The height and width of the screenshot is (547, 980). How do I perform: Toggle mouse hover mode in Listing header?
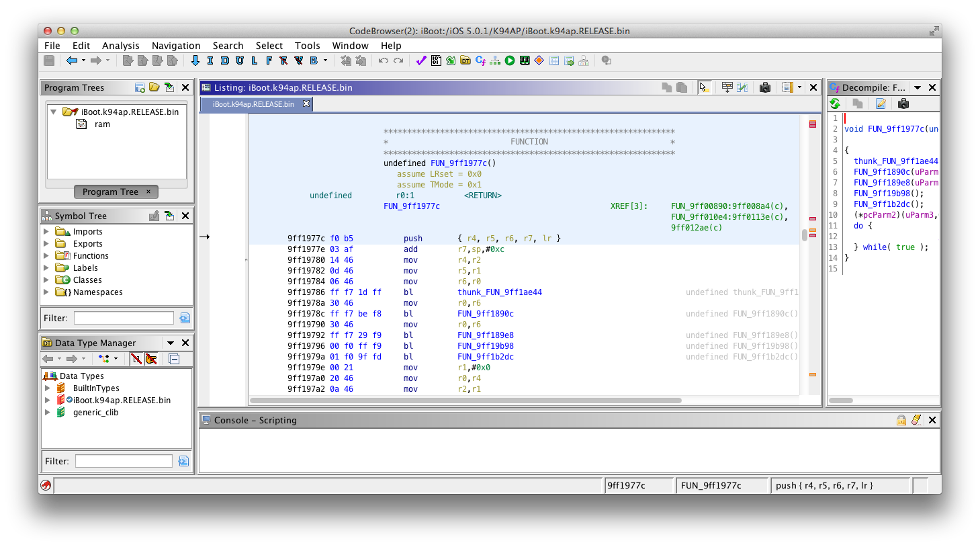click(x=704, y=87)
